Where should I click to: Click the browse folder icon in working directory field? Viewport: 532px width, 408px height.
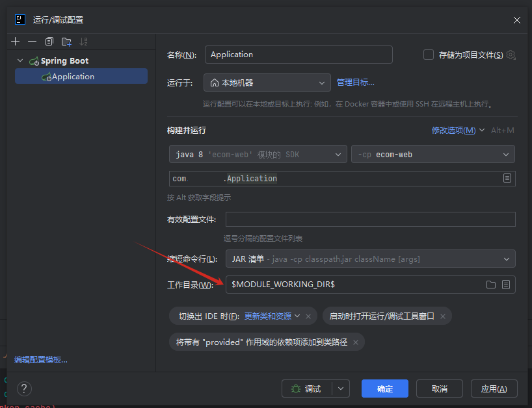[491, 285]
